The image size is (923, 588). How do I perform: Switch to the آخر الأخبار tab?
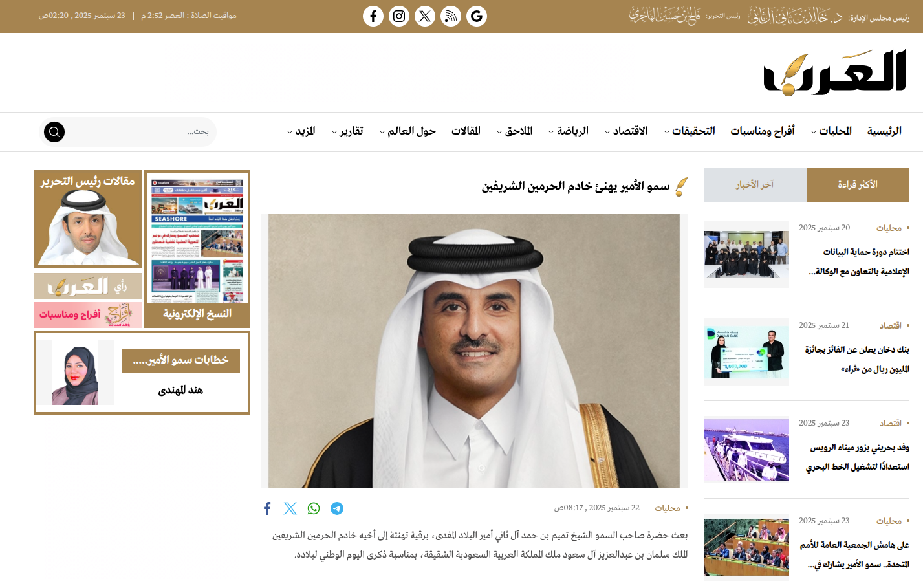755,185
